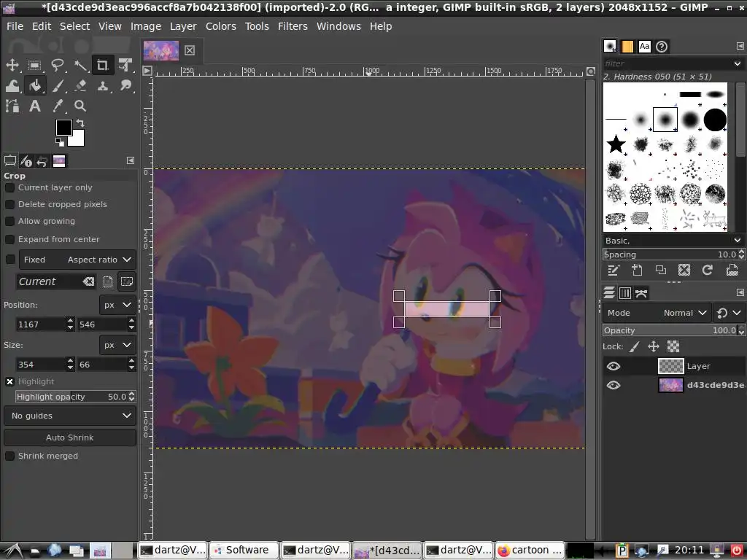Enable Delete cropped pixels option

(x=9, y=204)
